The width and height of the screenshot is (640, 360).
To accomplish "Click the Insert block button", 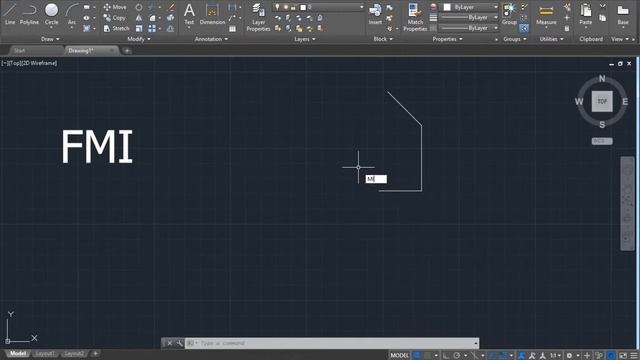I will [375, 14].
